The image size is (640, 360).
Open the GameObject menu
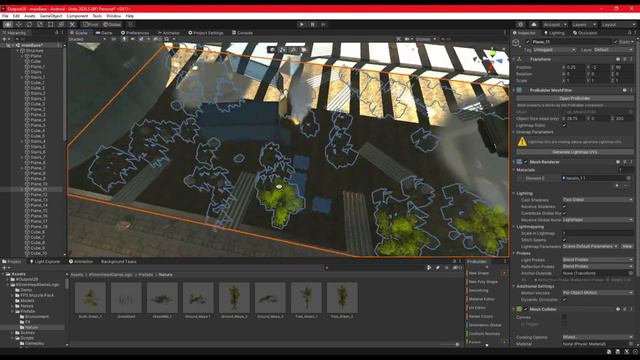[51, 16]
